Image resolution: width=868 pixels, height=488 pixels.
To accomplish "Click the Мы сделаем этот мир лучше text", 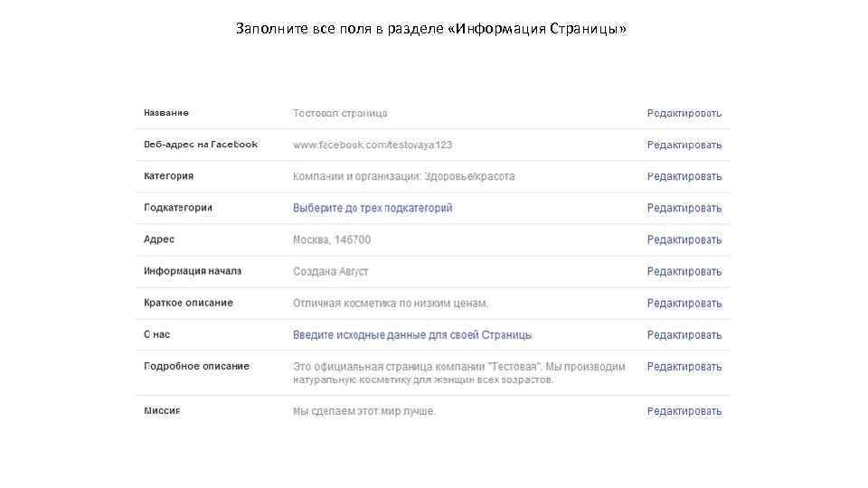I will pyautogui.click(x=364, y=411).
